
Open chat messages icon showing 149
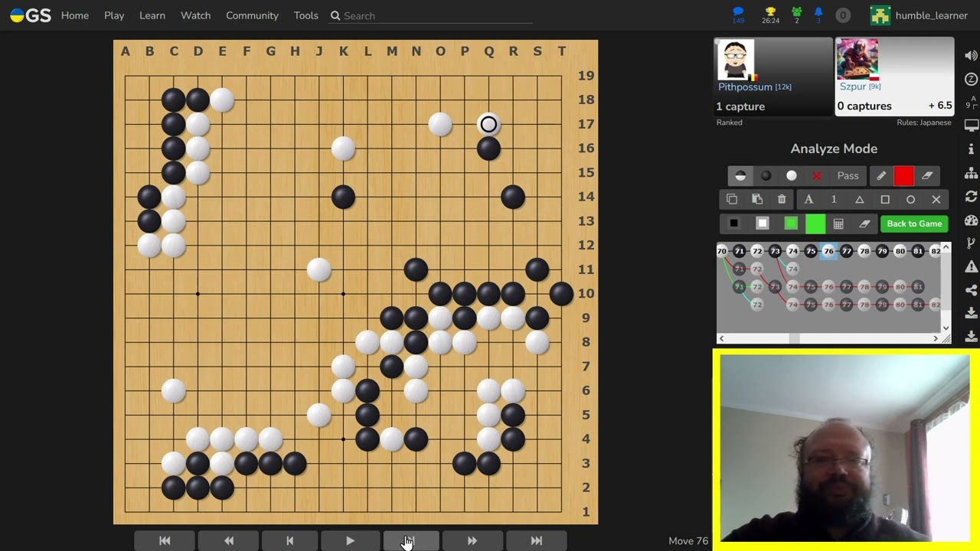point(738,15)
